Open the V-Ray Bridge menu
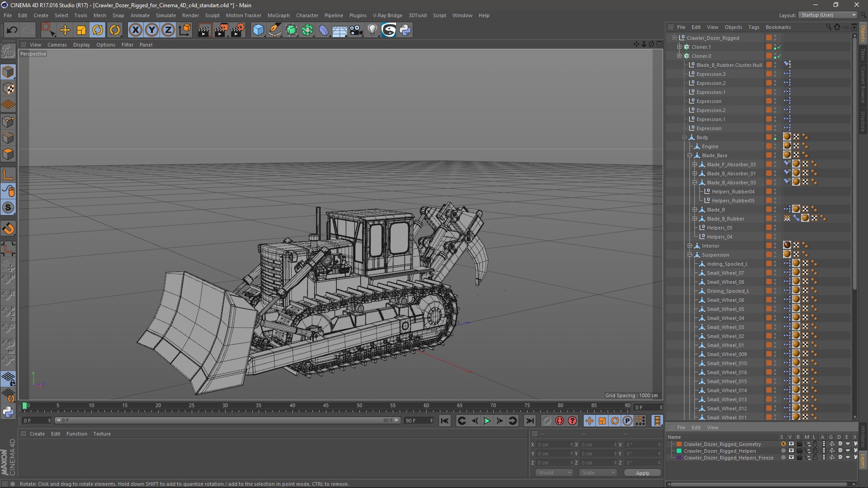The height and width of the screenshot is (488, 868). click(387, 15)
